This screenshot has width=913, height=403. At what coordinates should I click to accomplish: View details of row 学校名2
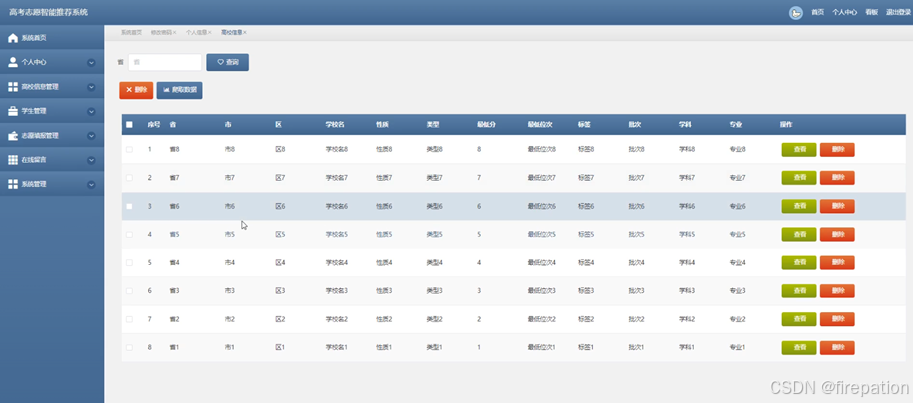(799, 319)
